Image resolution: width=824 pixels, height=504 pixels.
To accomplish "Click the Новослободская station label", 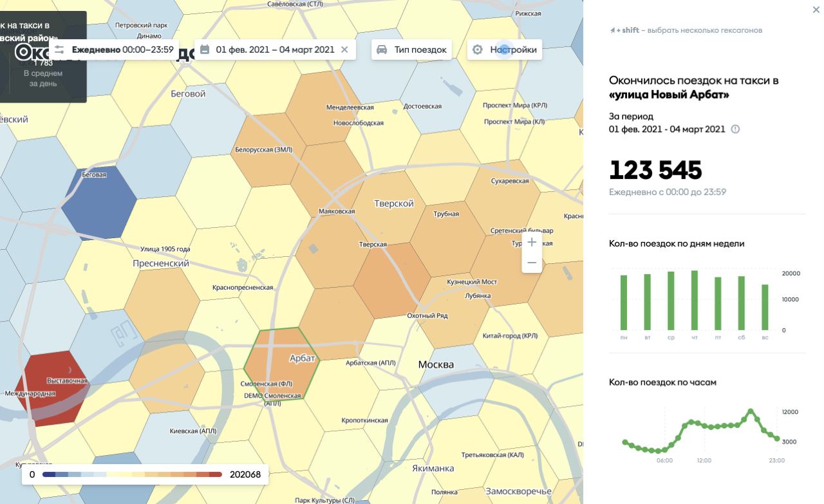I will coord(358,123).
